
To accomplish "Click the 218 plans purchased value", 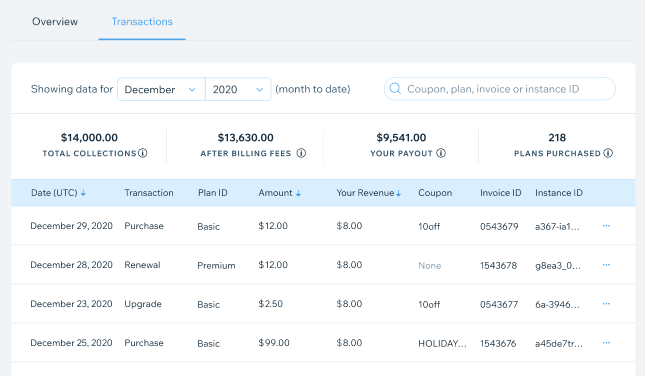I will 557,137.
